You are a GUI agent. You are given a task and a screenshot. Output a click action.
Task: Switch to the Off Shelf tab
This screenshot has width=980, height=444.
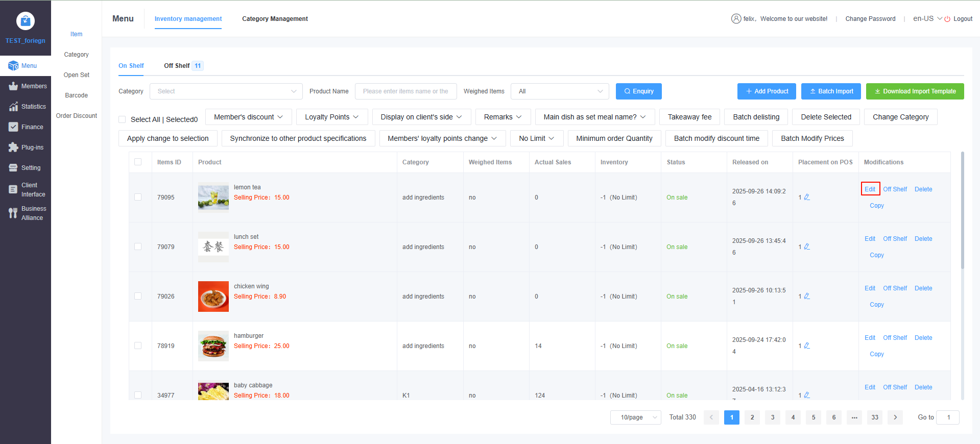pyautogui.click(x=177, y=66)
